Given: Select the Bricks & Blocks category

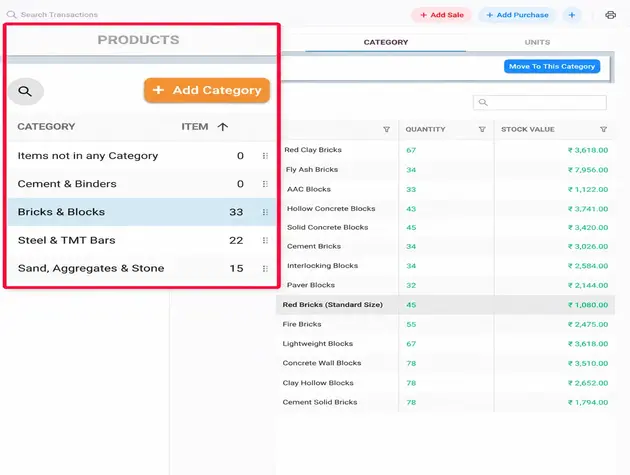Looking at the screenshot, I should [141, 212].
